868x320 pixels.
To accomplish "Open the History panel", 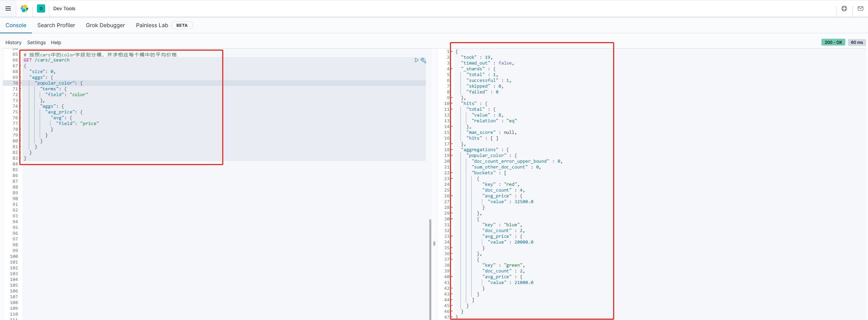I will coord(14,42).
